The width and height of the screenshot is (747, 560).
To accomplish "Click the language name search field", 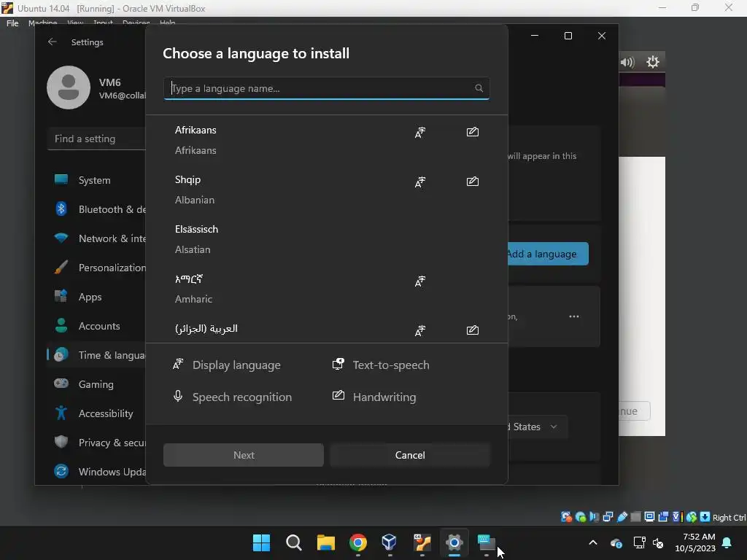I will (326, 88).
